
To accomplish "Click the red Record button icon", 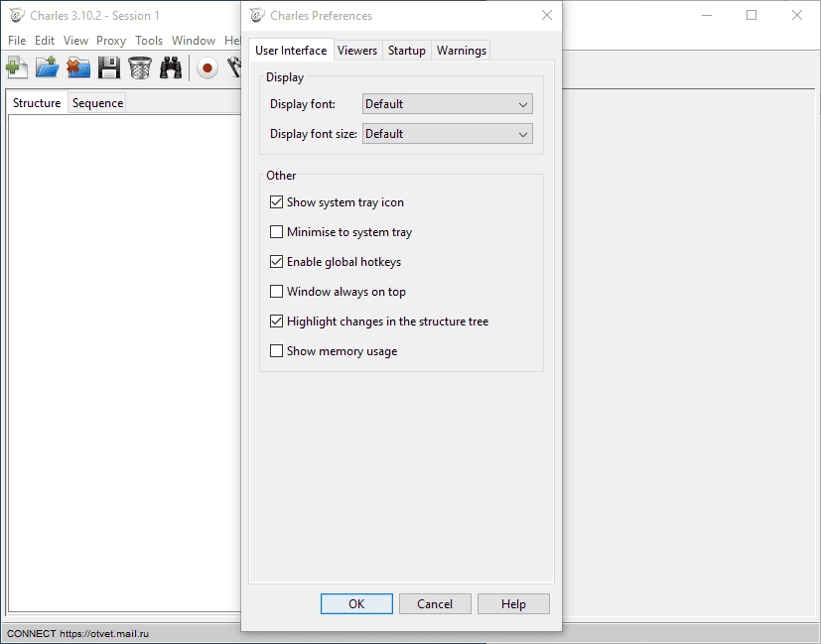I will click(207, 68).
